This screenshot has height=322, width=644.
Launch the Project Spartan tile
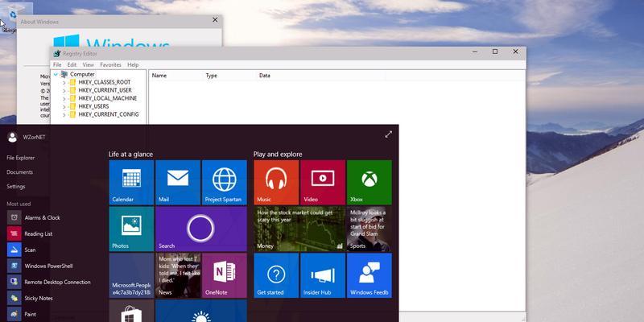225,183
